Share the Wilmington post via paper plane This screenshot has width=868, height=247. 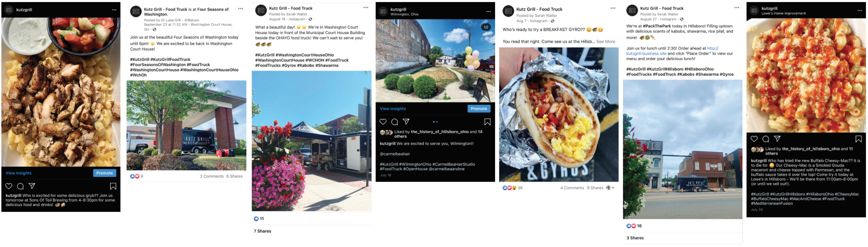[x=406, y=122]
